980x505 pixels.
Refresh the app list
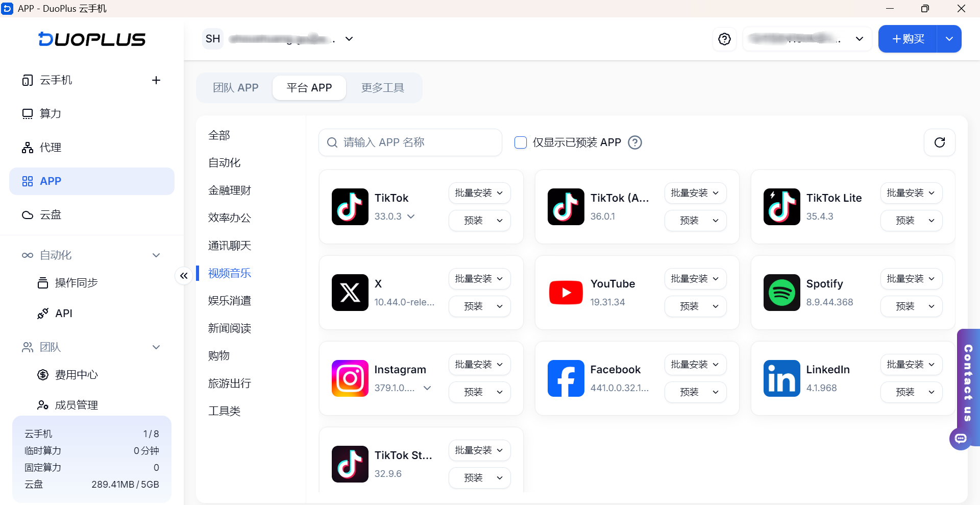pyautogui.click(x=939, y=142)
